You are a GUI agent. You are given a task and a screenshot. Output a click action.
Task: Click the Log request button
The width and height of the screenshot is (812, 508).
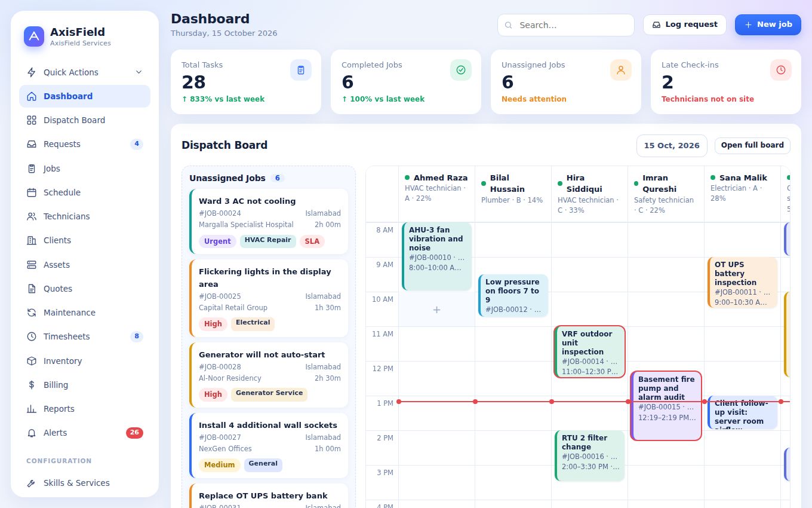(x=685, y=25)
